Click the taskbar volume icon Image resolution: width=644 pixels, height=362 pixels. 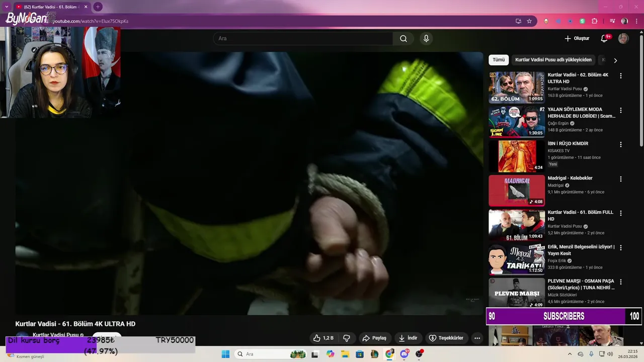click(610, 354)
